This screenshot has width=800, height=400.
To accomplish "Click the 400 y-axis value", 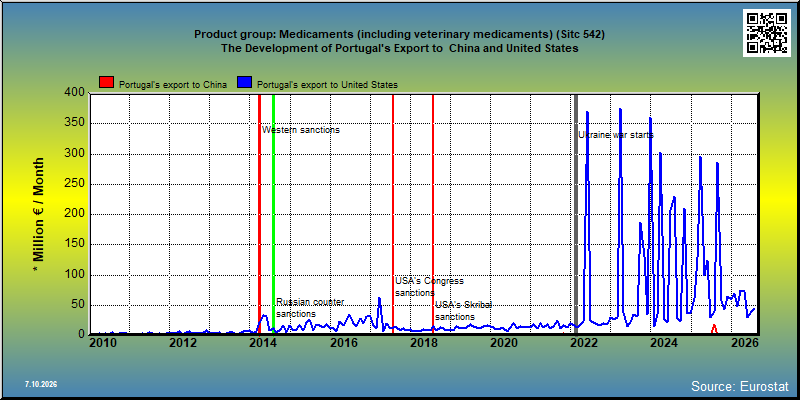I will click(75, 93).
